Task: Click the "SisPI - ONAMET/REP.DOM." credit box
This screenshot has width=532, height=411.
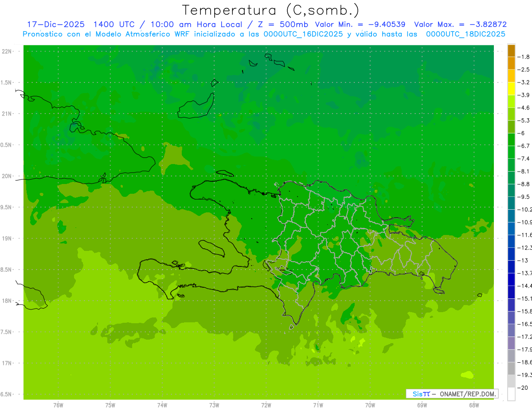Action: pyautogui.click(x=452, y=394)
